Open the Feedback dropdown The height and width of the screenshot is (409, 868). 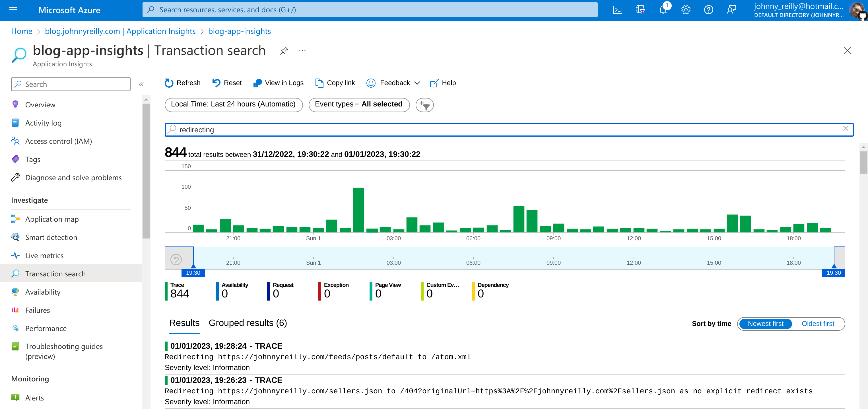point(393,83)
